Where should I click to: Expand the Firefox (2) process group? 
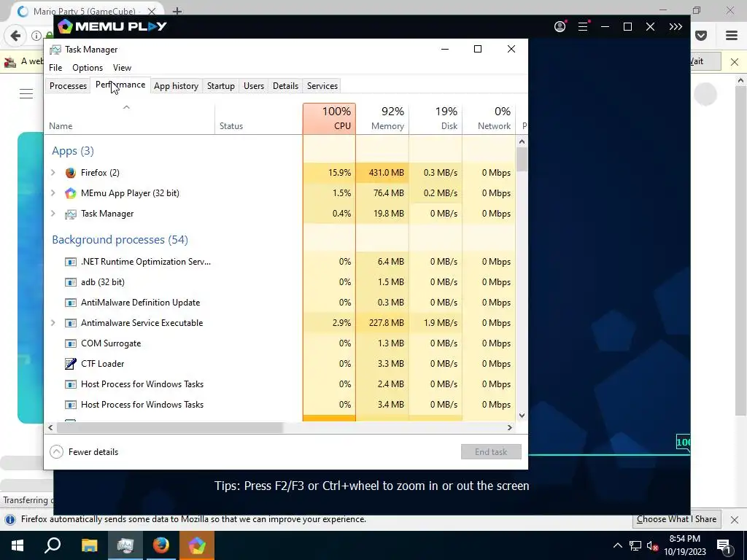point(53,172)
